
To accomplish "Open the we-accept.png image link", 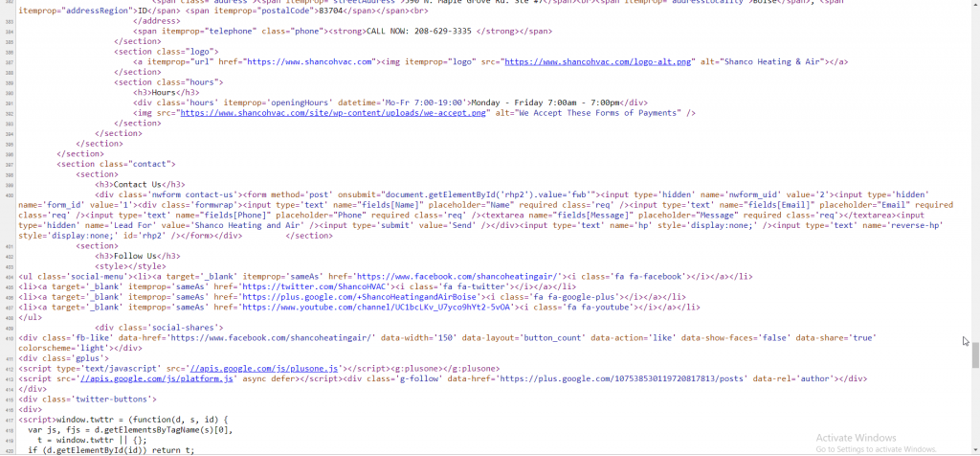I will pos(332,113).
